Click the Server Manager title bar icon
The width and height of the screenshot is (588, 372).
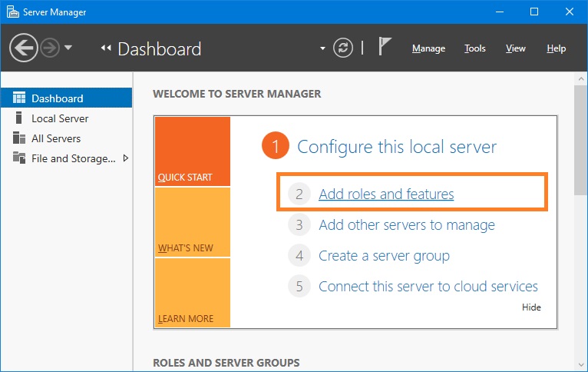click(13, 12)
